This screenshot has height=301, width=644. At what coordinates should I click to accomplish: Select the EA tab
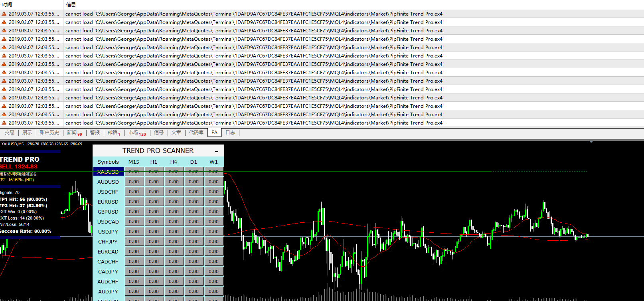pos(215,133)
